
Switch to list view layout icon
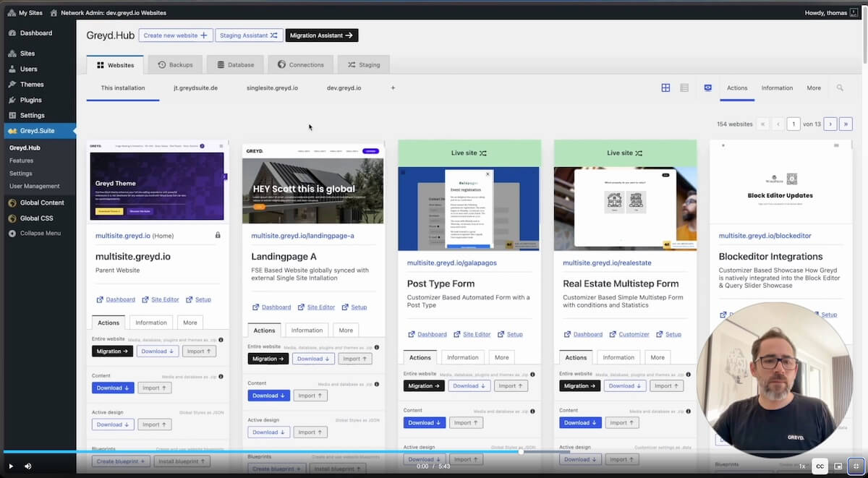pos(684,88)
